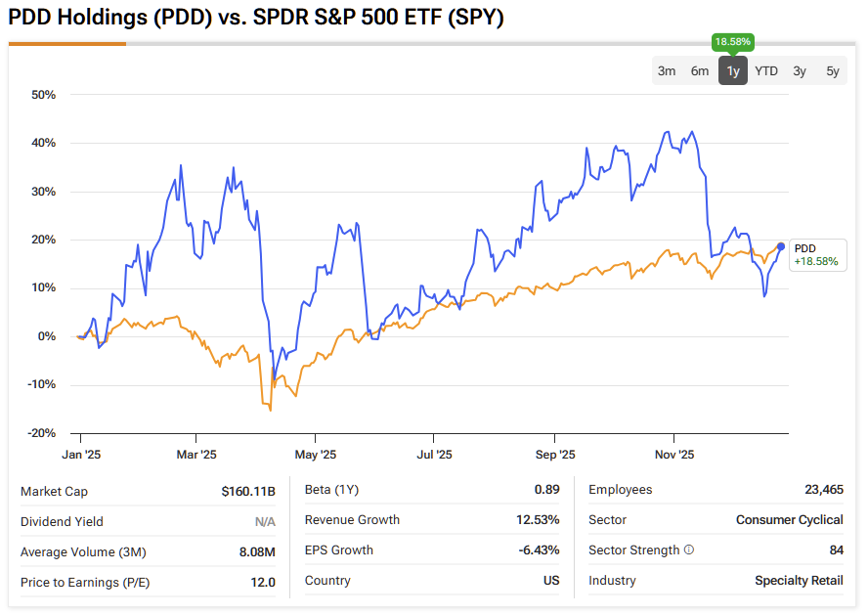Viewport: 868px width, 615px height.
Task: Choose the 5y time range
Action: pos(832,70)
